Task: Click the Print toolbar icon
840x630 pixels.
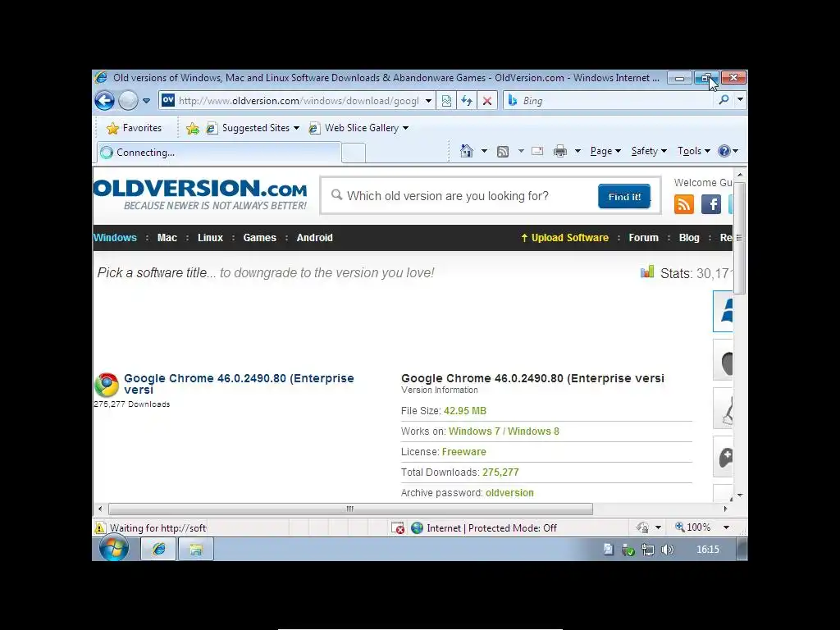Action: coord(559,151)
